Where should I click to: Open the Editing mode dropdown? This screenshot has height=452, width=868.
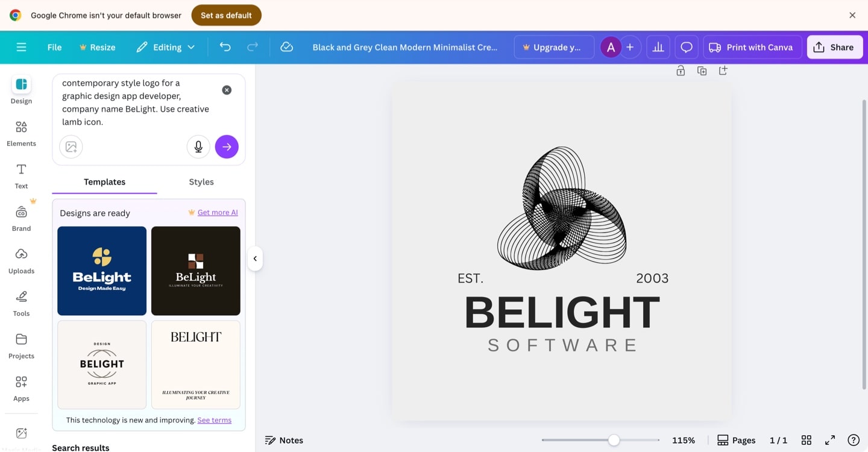pos(166,46)
